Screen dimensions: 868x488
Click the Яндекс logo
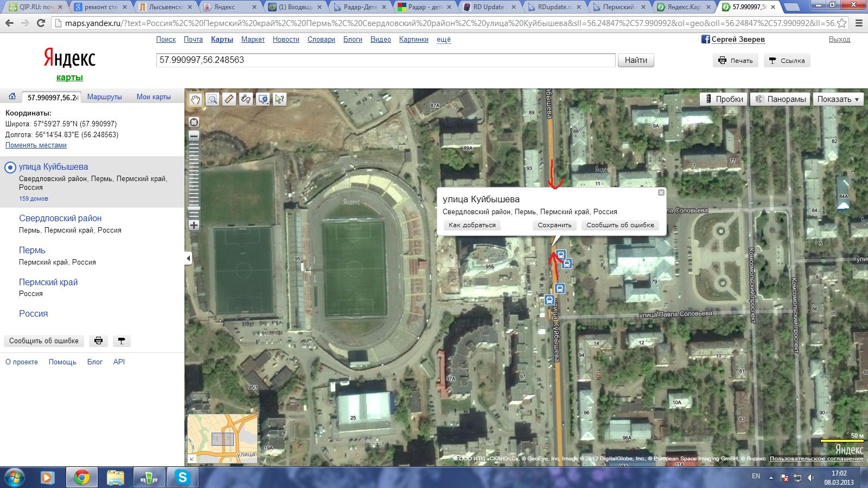coord(69,58)
